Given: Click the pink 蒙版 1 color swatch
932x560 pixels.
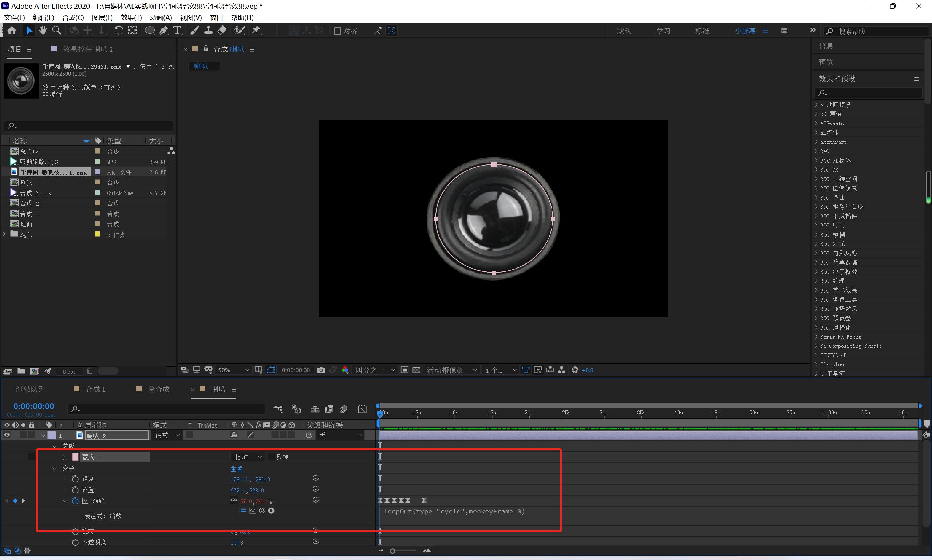Looking at the screenshot, I should pos(75,457).
